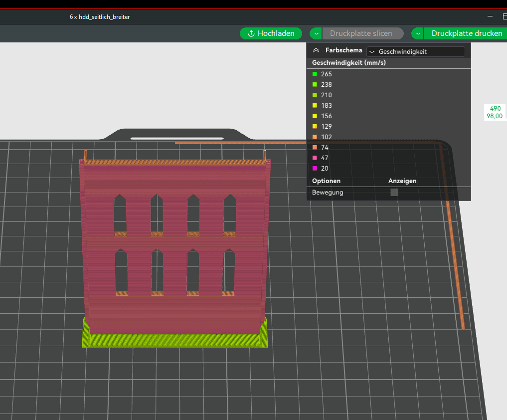
Task: Click the layer slider value 490 label
Action: (495, 108)
